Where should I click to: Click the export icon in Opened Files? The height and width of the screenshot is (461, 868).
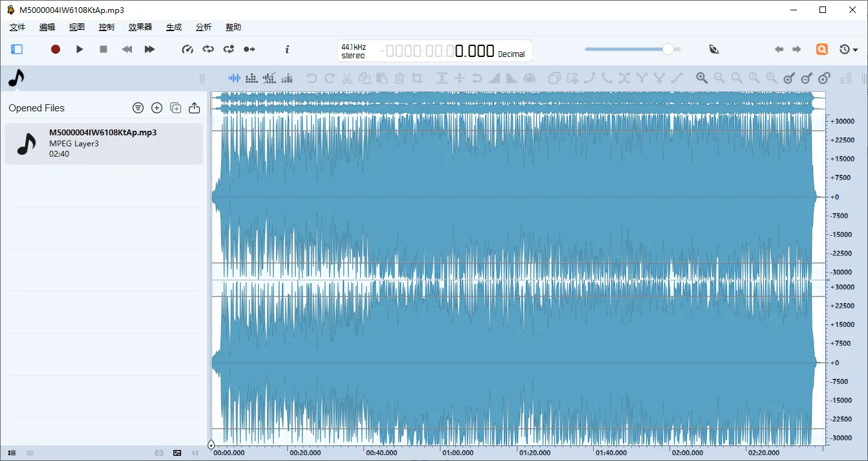click(194, 108)
